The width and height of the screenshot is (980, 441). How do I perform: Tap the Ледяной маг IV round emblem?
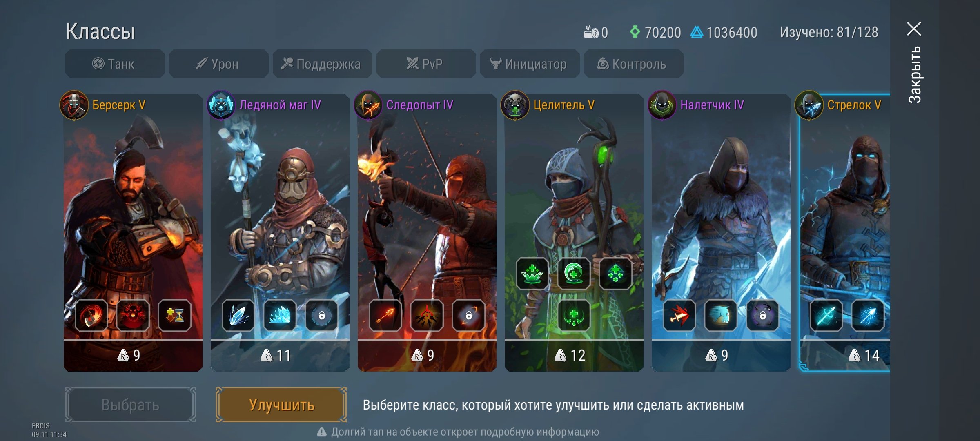[221, 105]
